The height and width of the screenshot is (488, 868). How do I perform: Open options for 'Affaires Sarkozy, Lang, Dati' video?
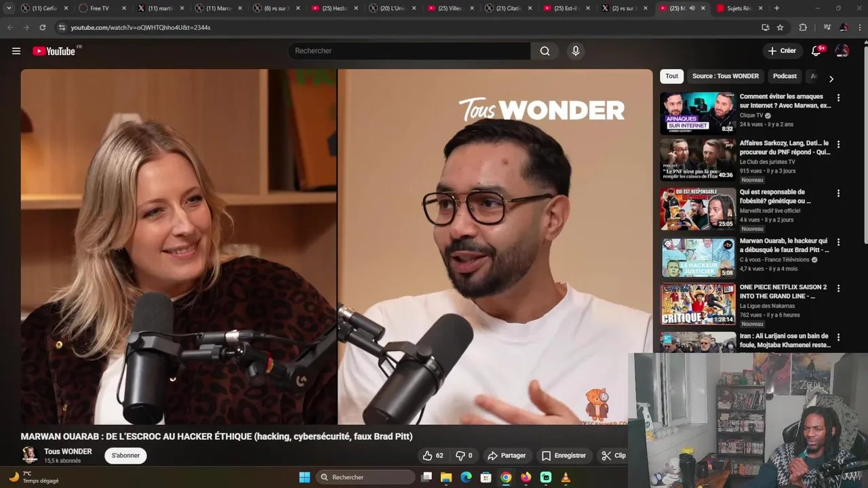[x=838, y=144]
